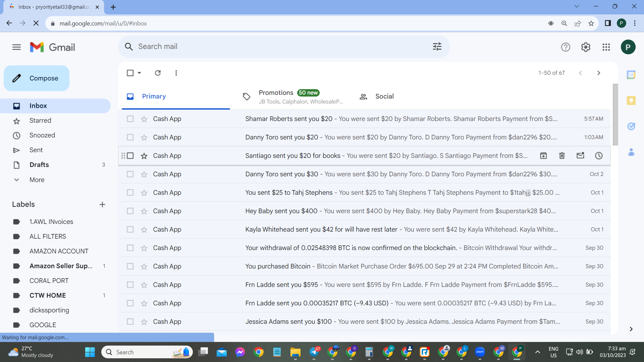Click the Search mail field

284,47
